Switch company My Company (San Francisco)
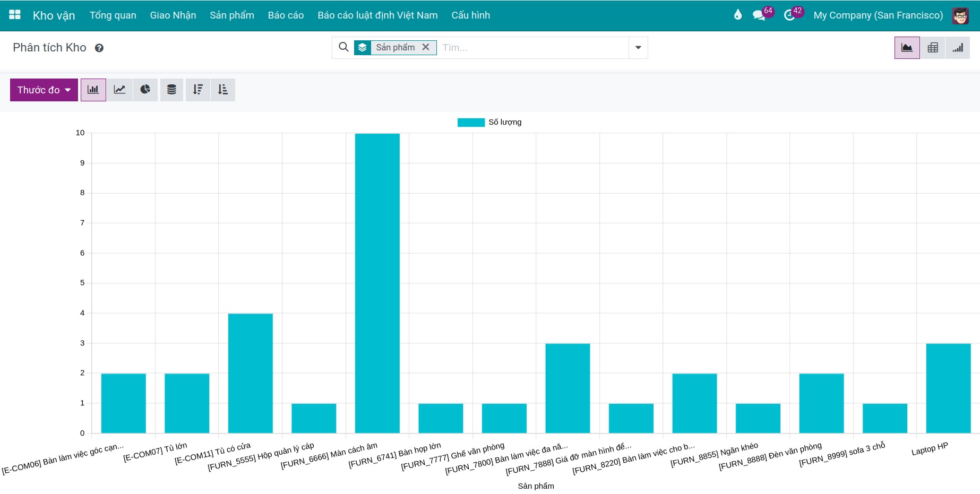Viewport: 980px width, 494px height. coord(878,15)
